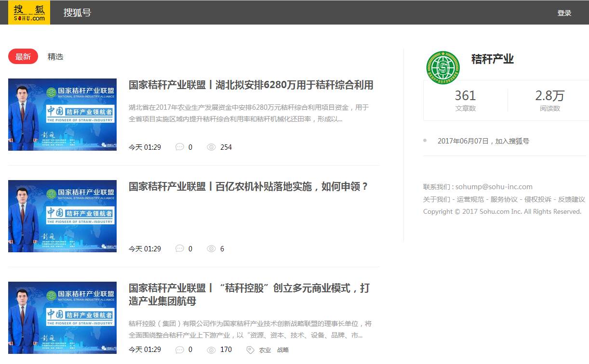Tag icon beside 农业 label

point(250,350)
